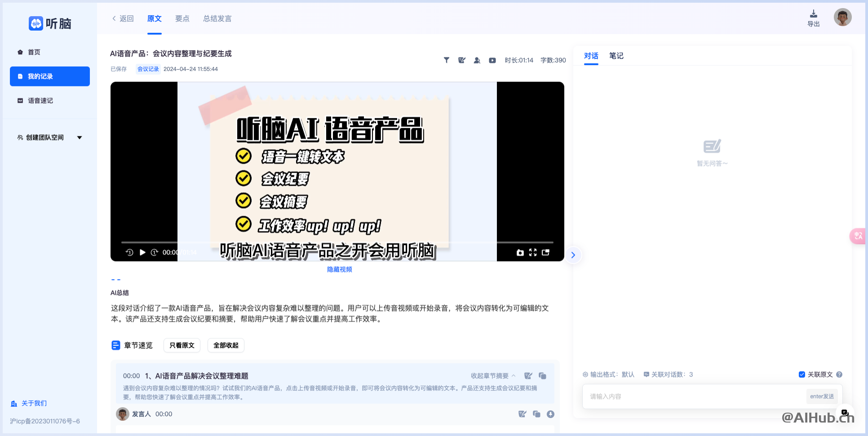Click the 听脑 logo
868x436 pixels.
(x=50, y=23)
